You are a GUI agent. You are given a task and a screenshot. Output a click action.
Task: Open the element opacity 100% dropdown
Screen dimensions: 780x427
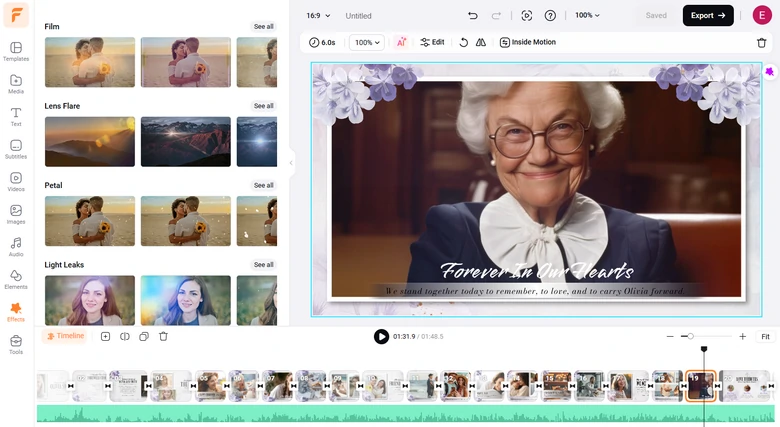click(367, 43)
